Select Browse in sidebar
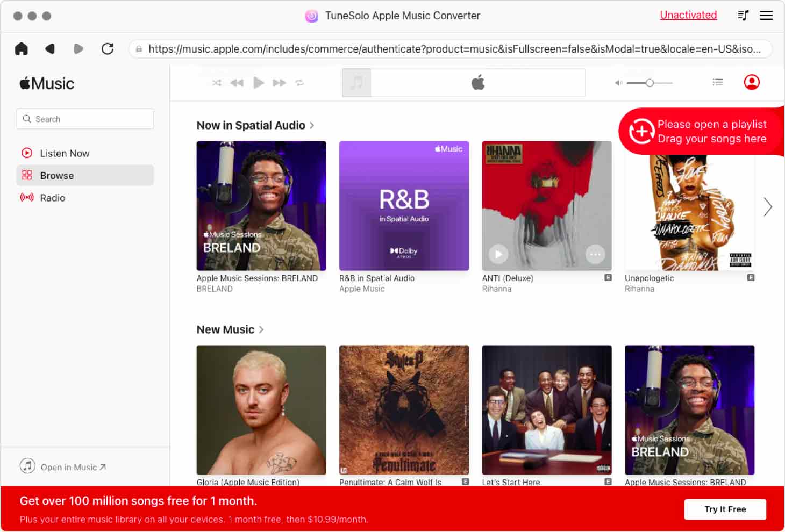The width and height of the screenshot is (785, 532). [85, 175]
